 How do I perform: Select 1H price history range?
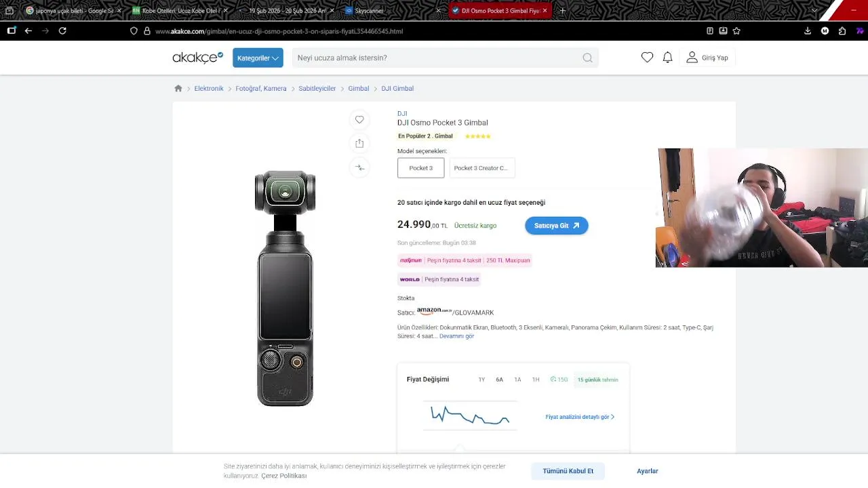click(x=536, y=380)
